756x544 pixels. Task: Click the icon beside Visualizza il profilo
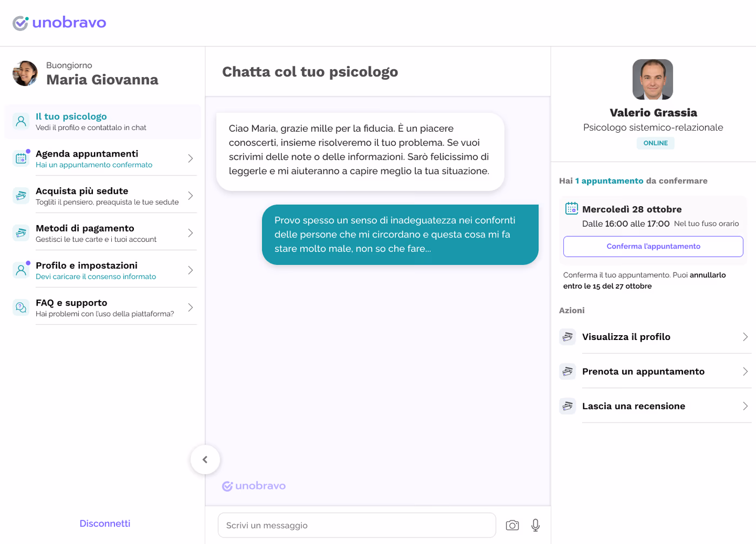[567, 336]
